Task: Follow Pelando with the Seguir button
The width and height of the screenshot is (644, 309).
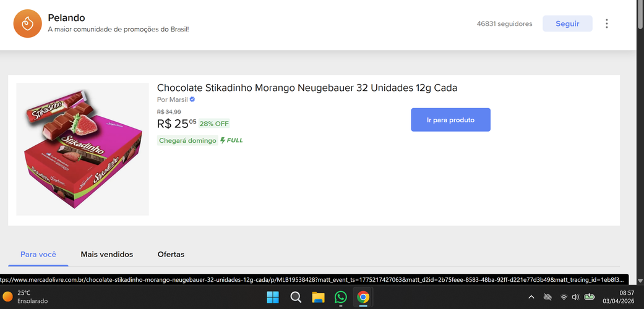Action: point(567,23)
